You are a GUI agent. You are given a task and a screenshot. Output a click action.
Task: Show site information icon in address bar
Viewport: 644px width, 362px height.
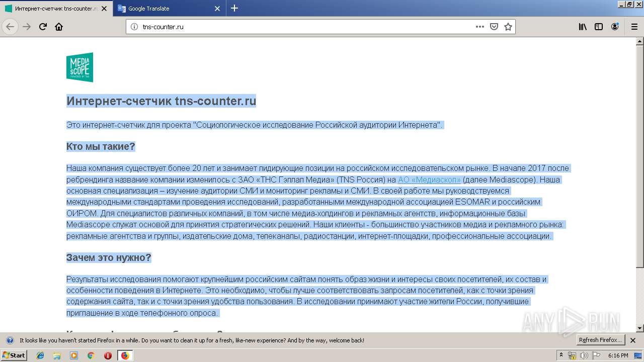[x=134, y=27]
